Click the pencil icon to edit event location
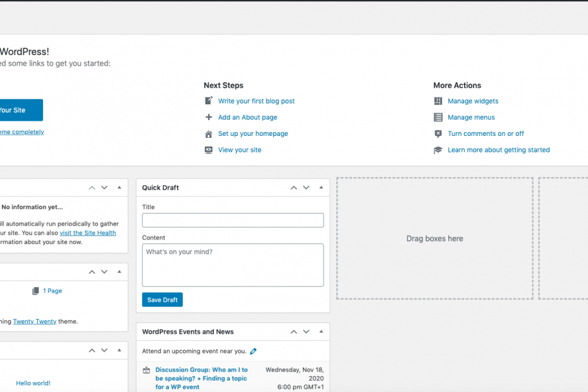Image resolution: width=588 pixels, height=392 pixels. [x=253, y=351]
